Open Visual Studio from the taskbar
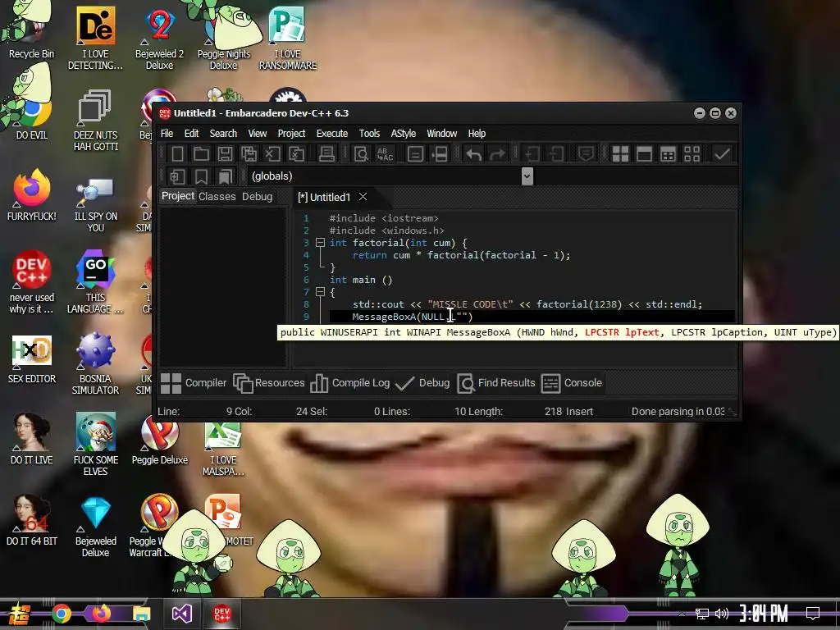840x630 pixels. point(181,614)
